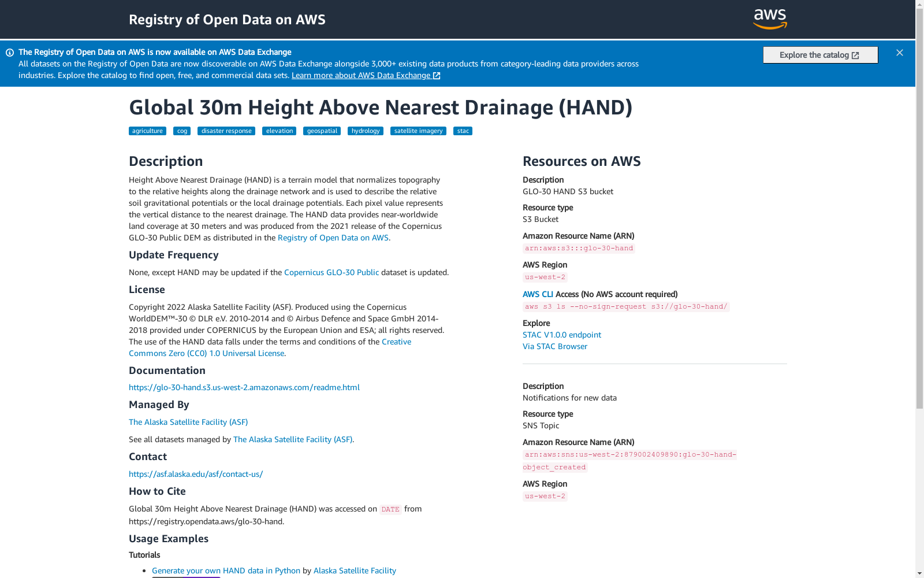Click the scrollbar down arrow
This screenshot has height=578, width=924.
(x=919, y=573)
